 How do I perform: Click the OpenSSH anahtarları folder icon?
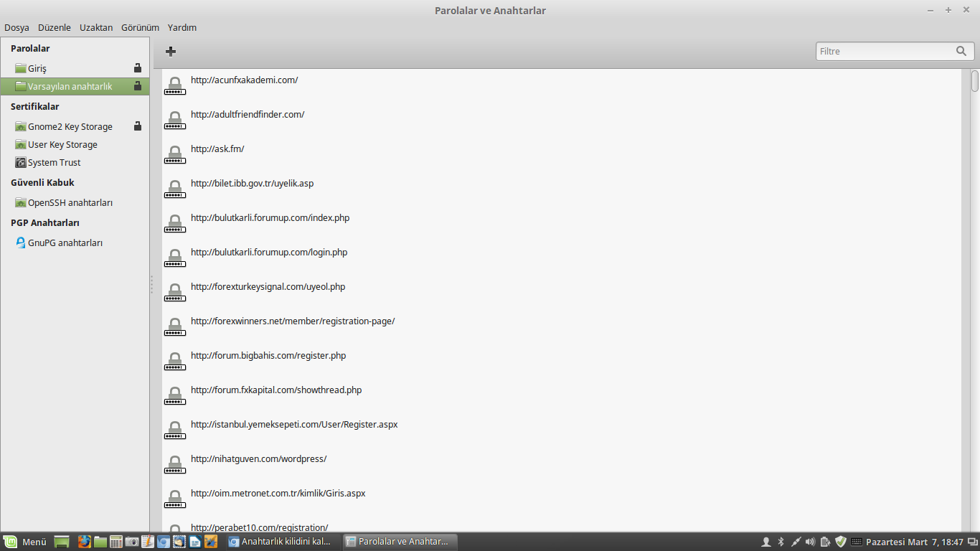tap(21, 202)
